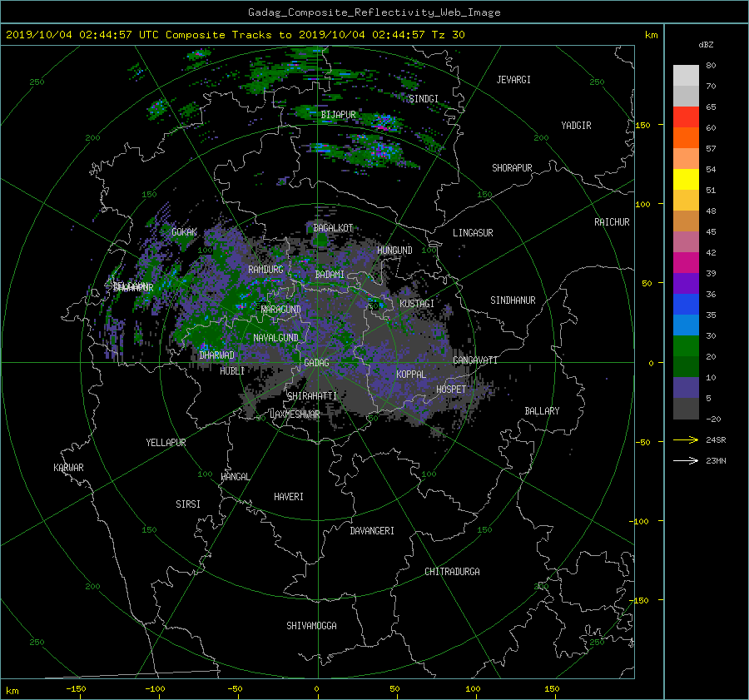
Task: Click the HANGAL label
Action: 235,477
